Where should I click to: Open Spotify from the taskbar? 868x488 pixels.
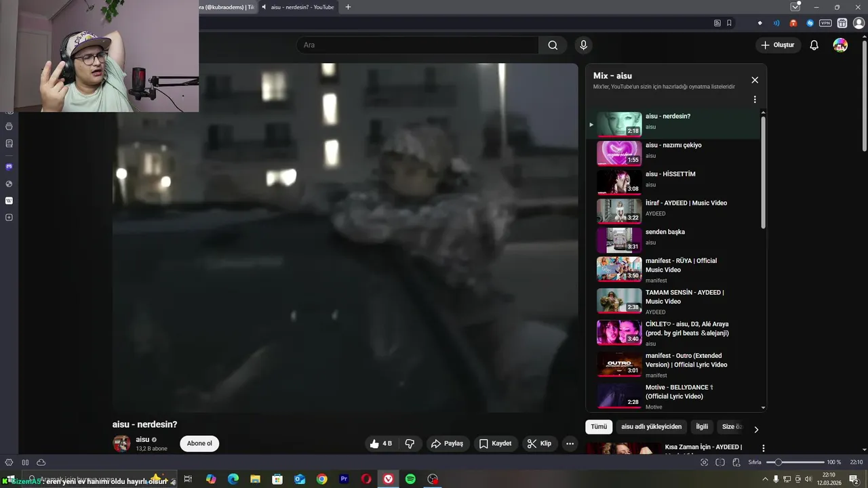click(x=410, y=479)
